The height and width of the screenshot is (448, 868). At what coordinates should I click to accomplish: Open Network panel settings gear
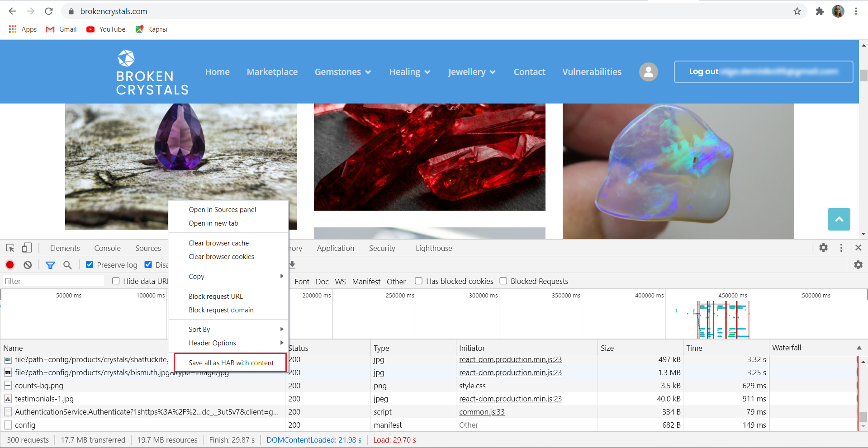(858, 265)
